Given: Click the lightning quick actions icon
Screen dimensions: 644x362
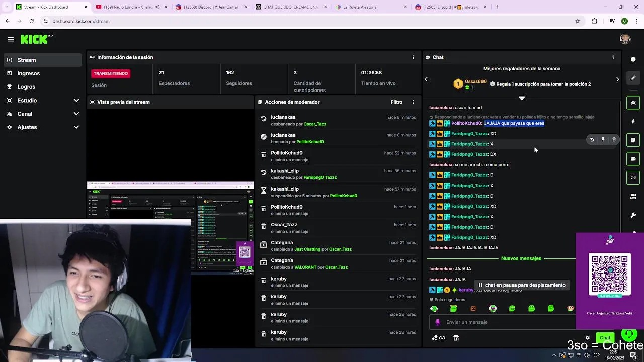Looking at the screenshot, I should (x=633, y=121).
